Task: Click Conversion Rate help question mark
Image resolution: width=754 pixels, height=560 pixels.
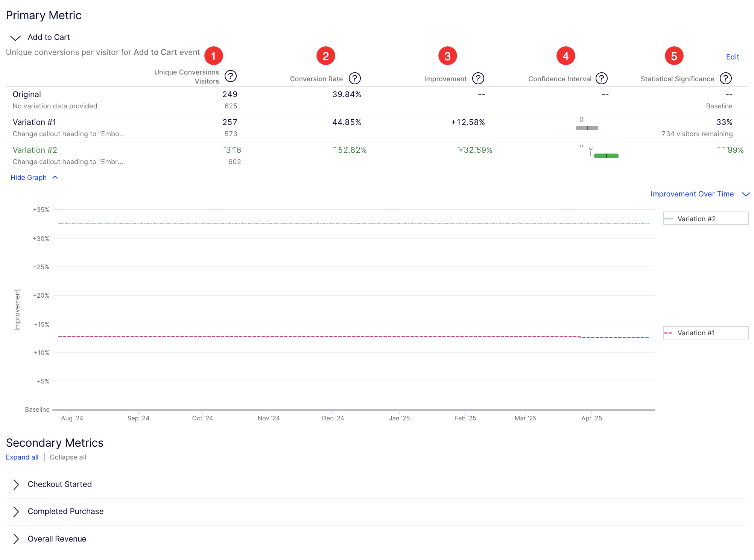Action: 354,78
